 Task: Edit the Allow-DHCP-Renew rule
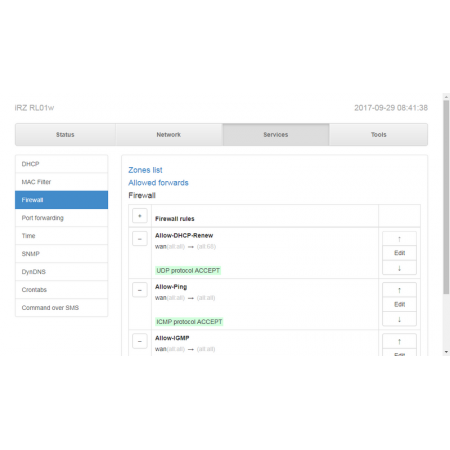(399, 253)
